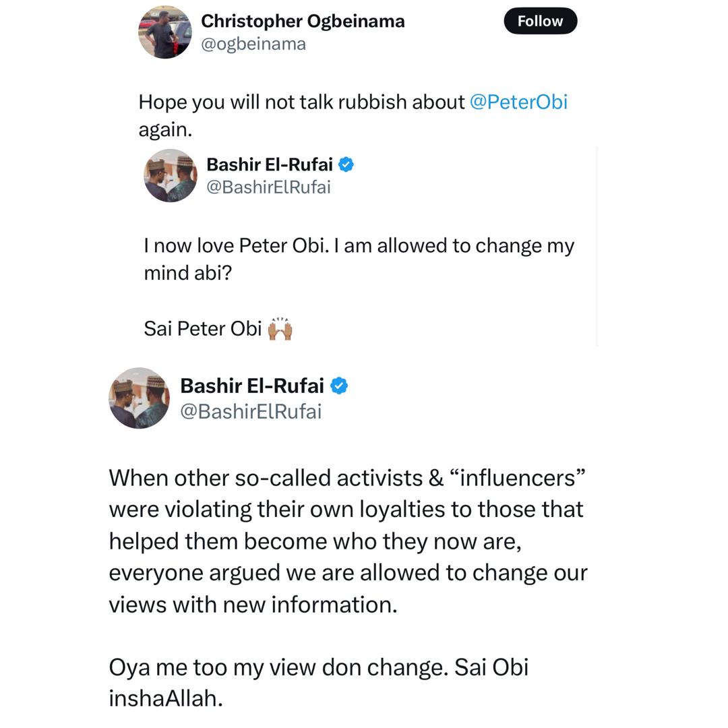Viewport: 728px width, 728px height.
Task: Follow Christopher Ogbeinama
Action: pyautogui.click(x=540, y=21)
